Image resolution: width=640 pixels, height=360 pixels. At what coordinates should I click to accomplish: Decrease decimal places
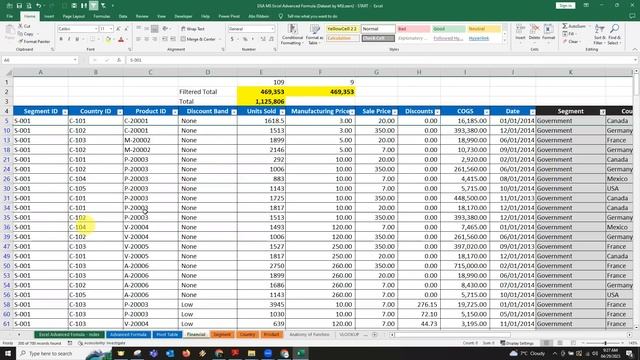(x=271, y=39)
